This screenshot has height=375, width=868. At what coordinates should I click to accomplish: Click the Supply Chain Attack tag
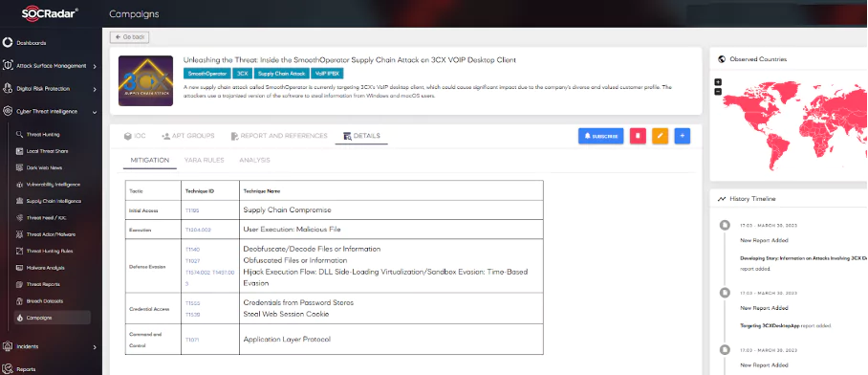[281, 73]
